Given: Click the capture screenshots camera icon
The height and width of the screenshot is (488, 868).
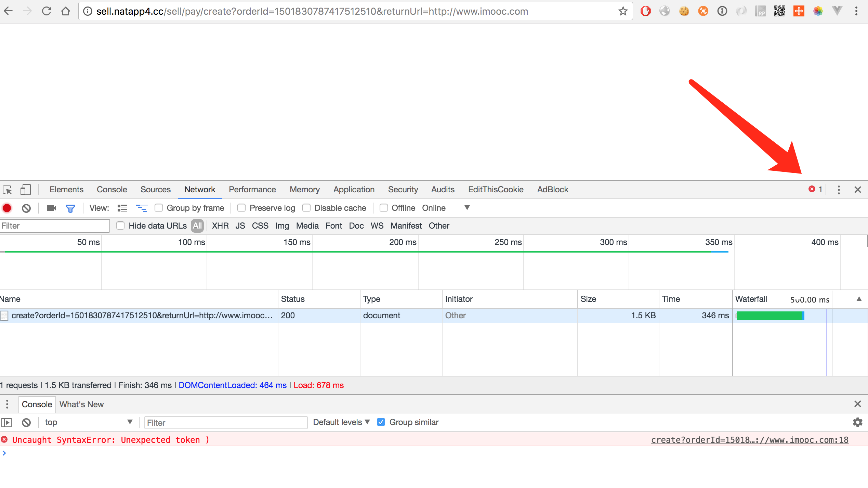Looking at the screenshot, I should (x=51, y=208).
